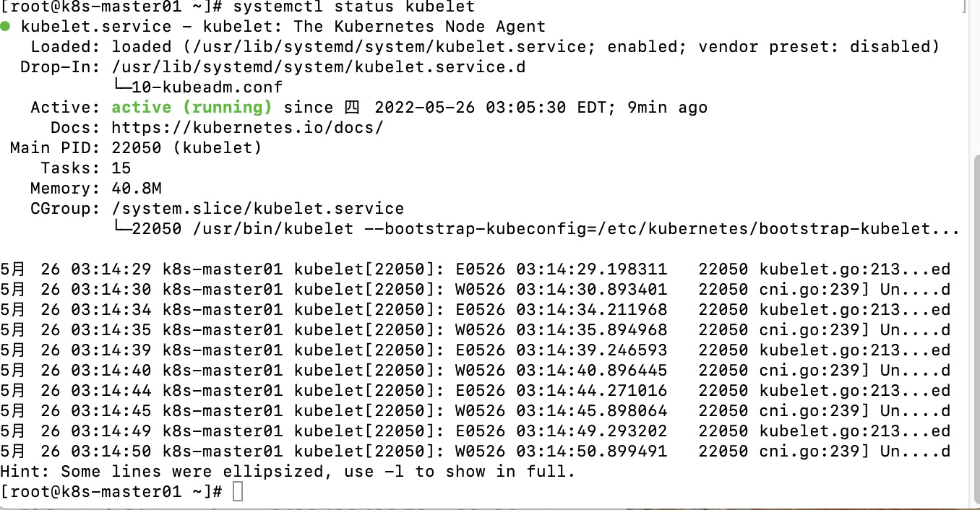Click the "Hint: Some lines were ellipsized" message

(288, 472)
